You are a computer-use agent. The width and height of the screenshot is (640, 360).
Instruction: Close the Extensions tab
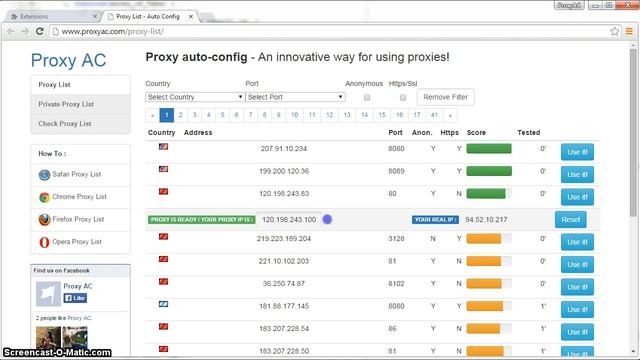click(x=95, y=17)
